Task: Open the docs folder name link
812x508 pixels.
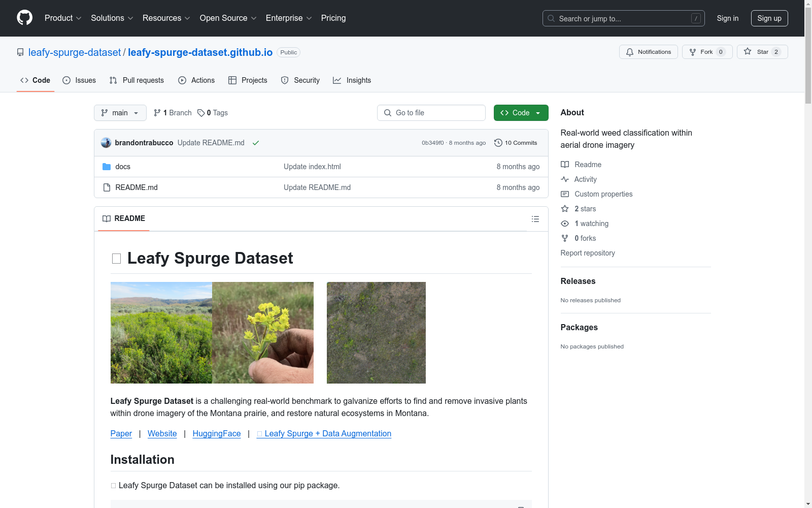Action: [x=123, y=167]
